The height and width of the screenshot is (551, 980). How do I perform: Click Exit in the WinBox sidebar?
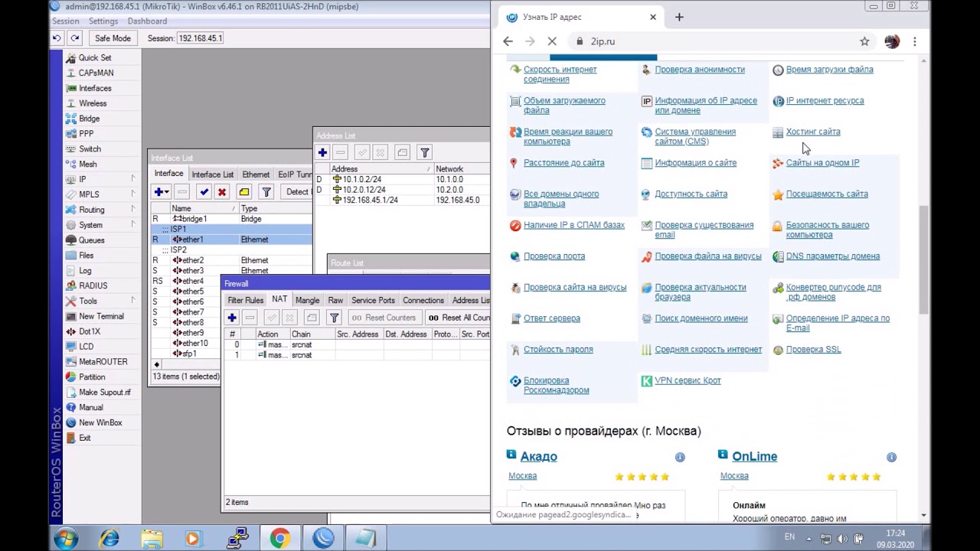tap(84, 438)
